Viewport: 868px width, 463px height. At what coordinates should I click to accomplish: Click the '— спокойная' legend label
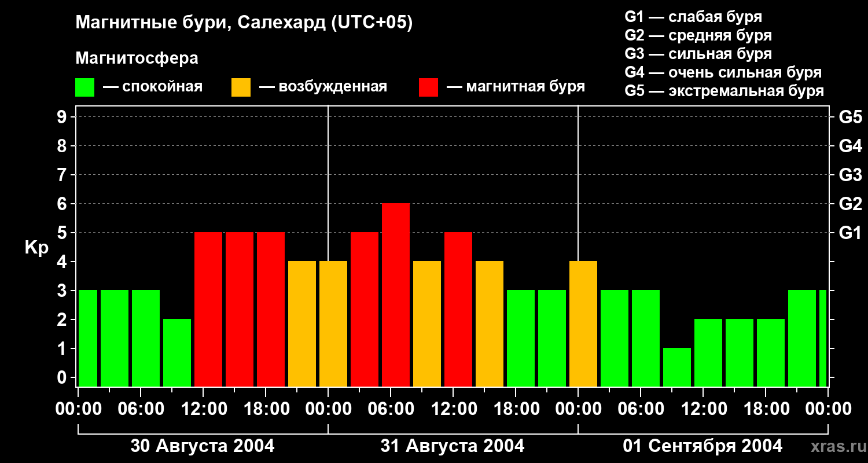point(153,87)
